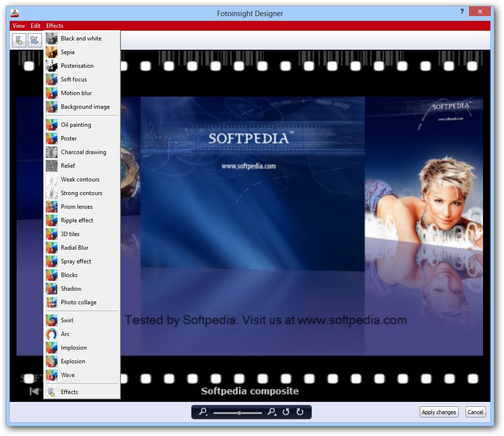
Task: Click the Black and white effect icon
Action: point(52,39)
